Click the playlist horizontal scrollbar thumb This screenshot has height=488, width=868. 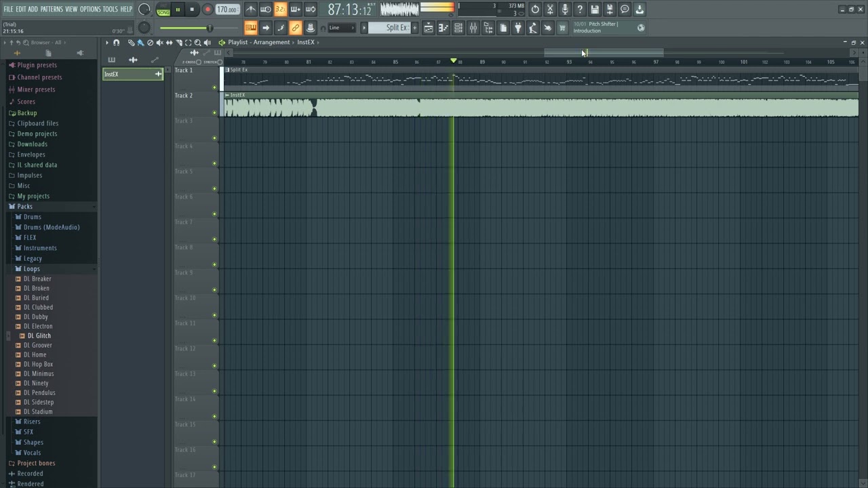click(604, 52)
